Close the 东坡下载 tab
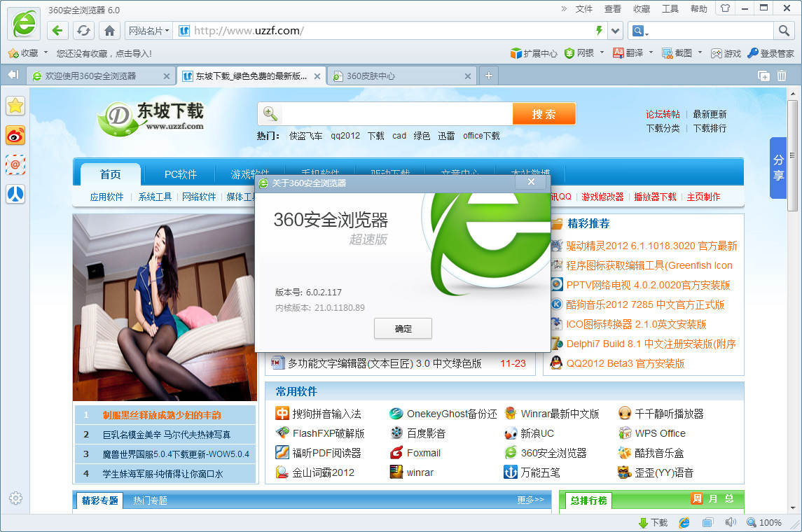The width and height of the screenshot is (802, 532). [317, 76]
